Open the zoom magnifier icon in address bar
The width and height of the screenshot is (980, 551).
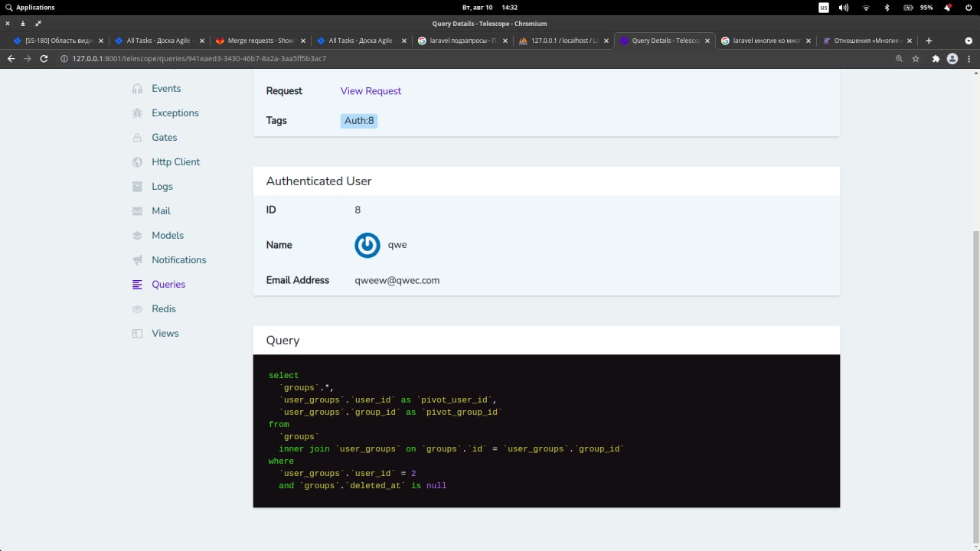(x=899, y=58)
